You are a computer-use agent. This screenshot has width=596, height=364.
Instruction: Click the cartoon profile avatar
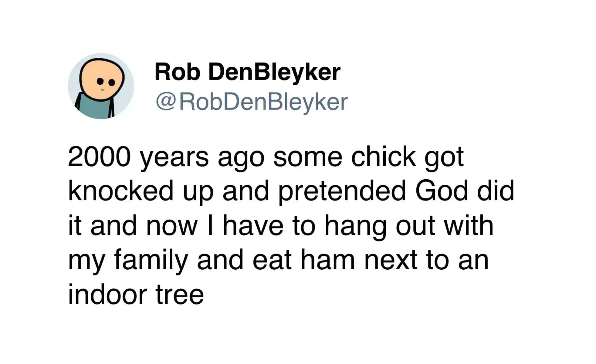pyautogui.click(x=101, y=86)
